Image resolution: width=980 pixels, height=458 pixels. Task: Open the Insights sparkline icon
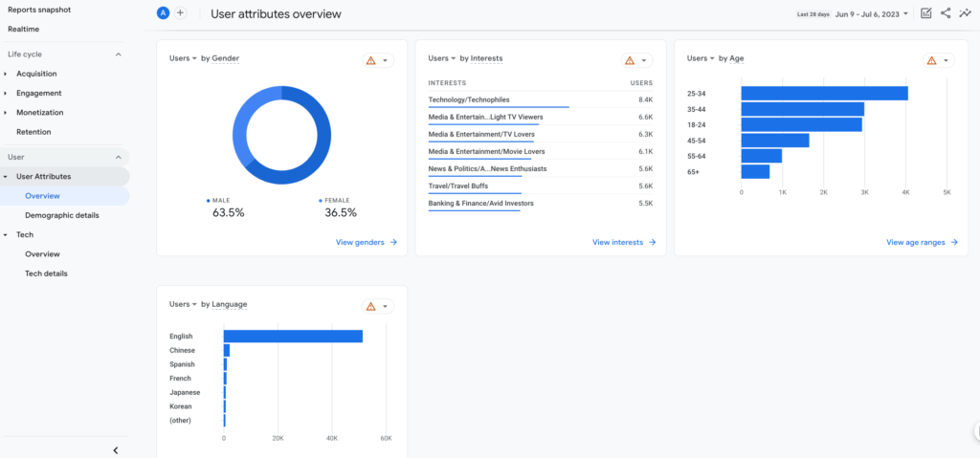(965, 13)
